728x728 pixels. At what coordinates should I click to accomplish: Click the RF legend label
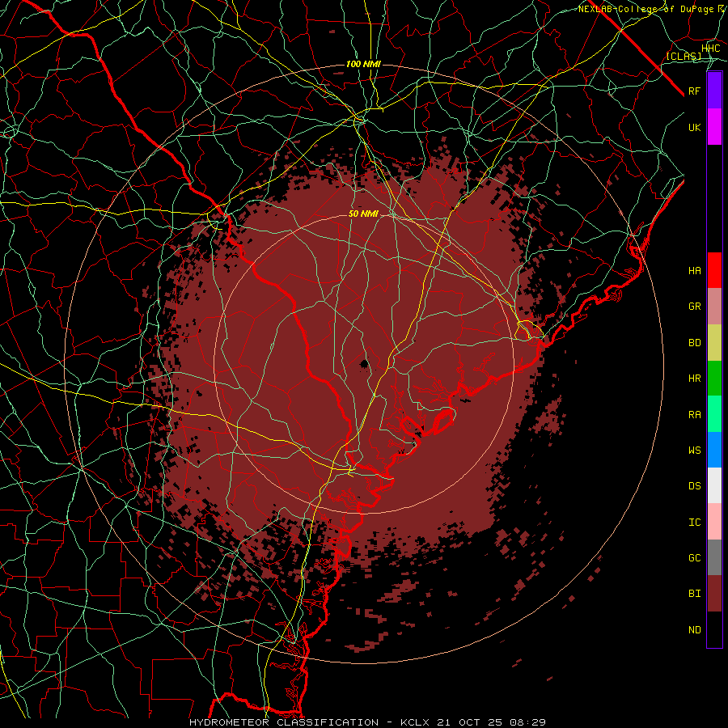(694, 91)
